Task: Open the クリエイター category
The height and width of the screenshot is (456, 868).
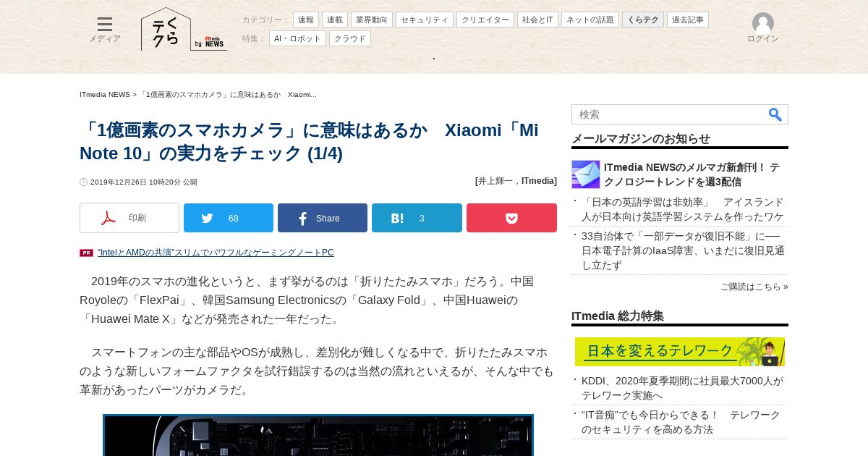Action: 485,20
